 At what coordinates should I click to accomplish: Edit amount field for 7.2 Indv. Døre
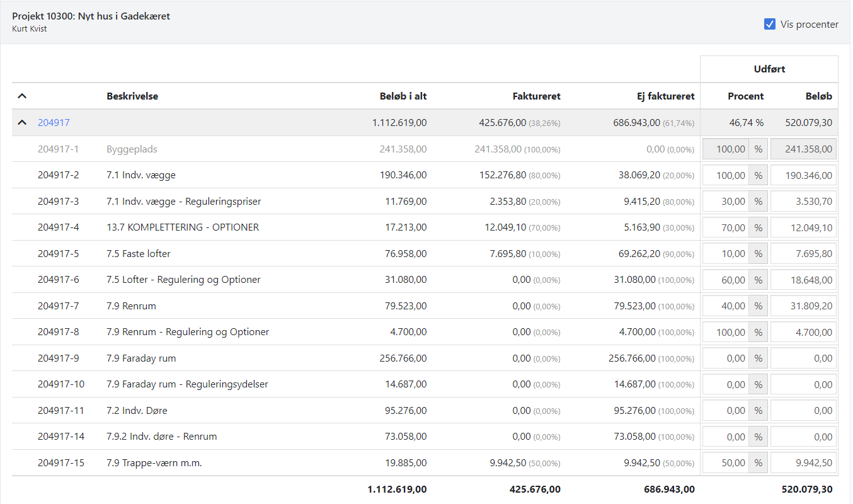(803, 411)
